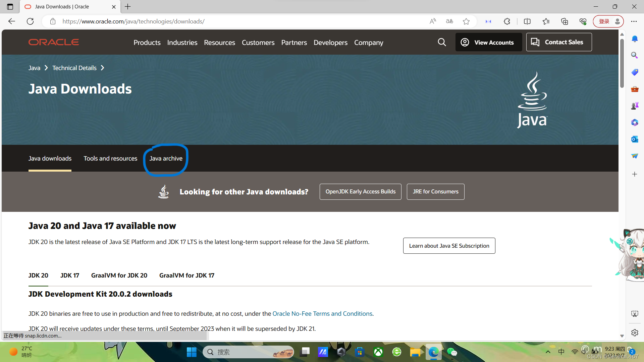Toggle split screen view icon
644x362 pixels.
click(x=527, y=21)
